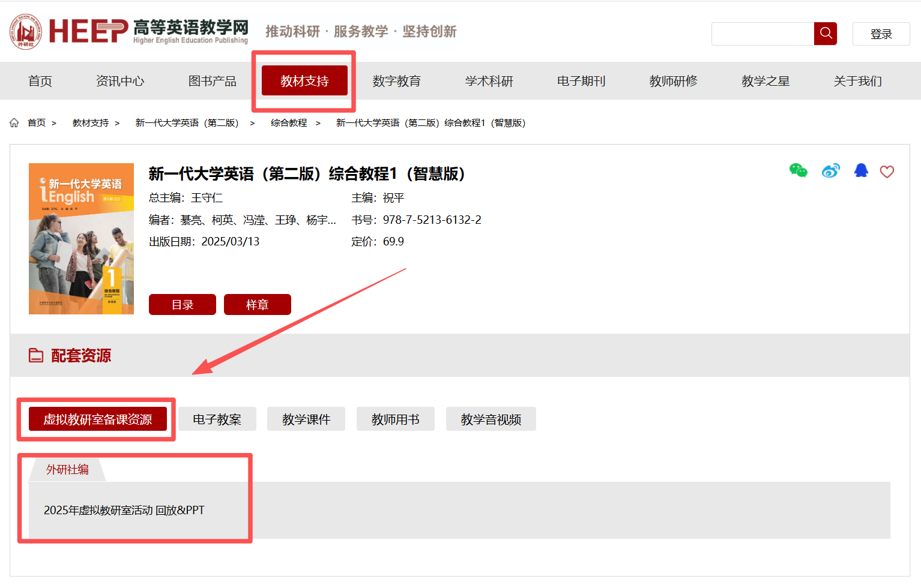Share the book via WeChat icon

pyautogui.click(x=798, y=171)
